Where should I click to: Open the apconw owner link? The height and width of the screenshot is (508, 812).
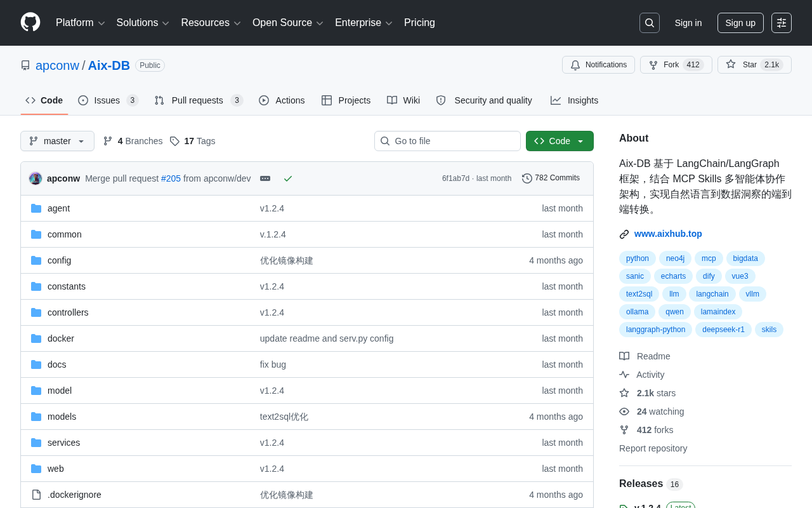tap(57, 65)
